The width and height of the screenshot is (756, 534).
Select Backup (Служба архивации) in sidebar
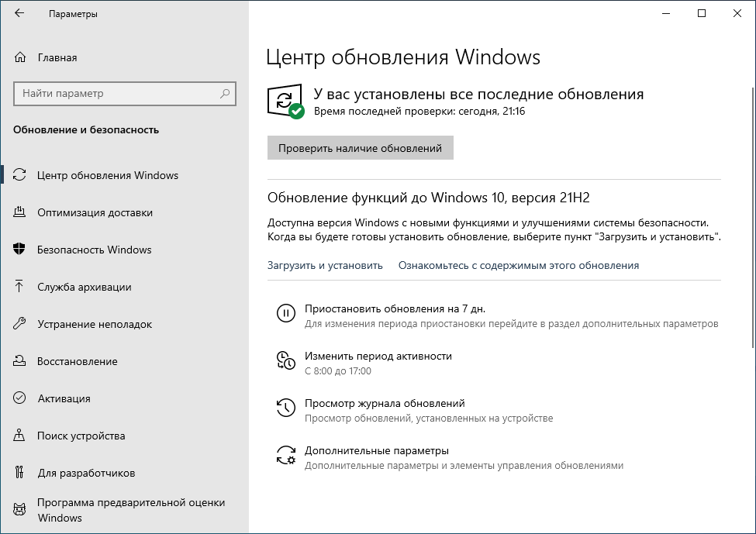84,287
